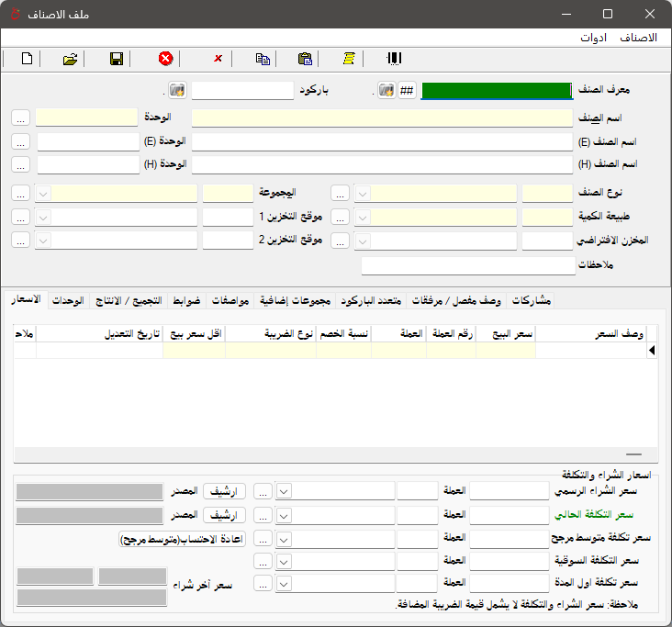Click the row indicator arrow in prices grid

coord(652,351)
